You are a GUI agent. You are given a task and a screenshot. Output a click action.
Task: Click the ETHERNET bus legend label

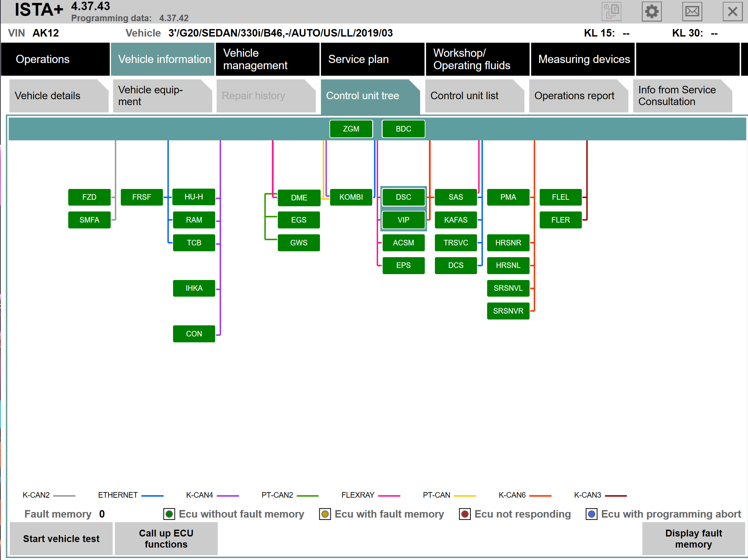pos(118,495)
